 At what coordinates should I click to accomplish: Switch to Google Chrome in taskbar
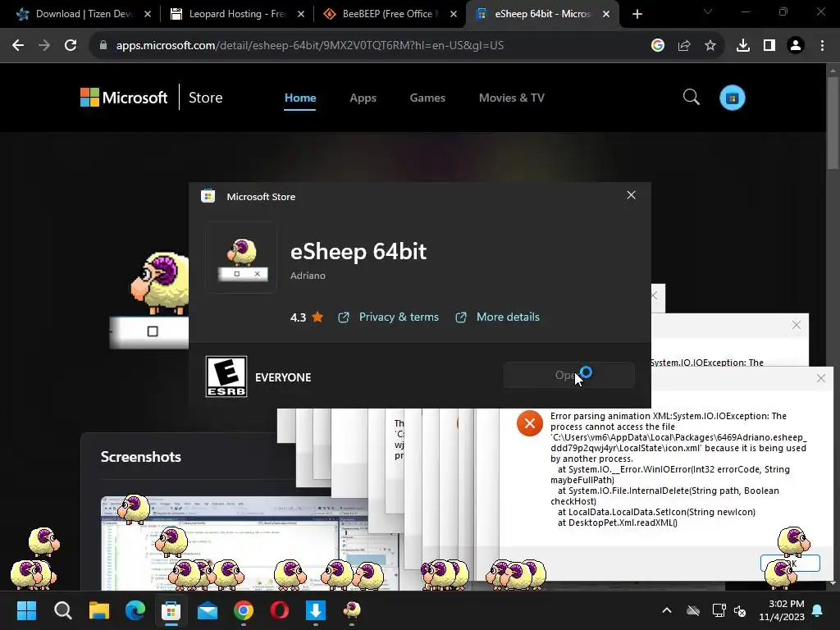tap(244, 610)
